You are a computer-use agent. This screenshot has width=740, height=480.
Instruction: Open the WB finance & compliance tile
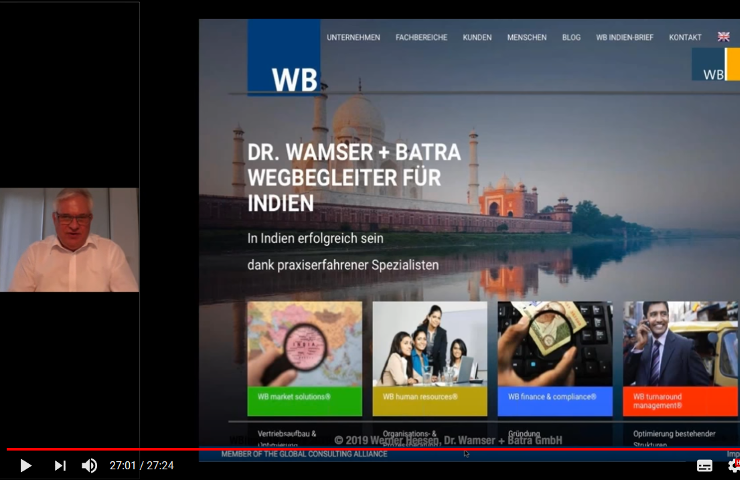pyautogui.click(x=554, y=358)
